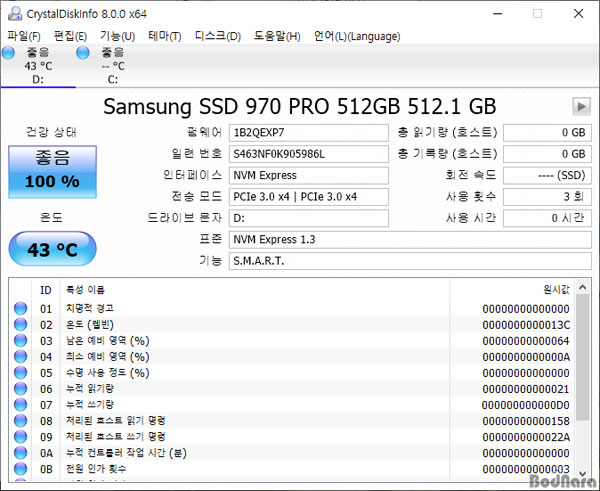Click status circle for attribute 03
This screenshot has width=600, height=491.
[21, 341]
